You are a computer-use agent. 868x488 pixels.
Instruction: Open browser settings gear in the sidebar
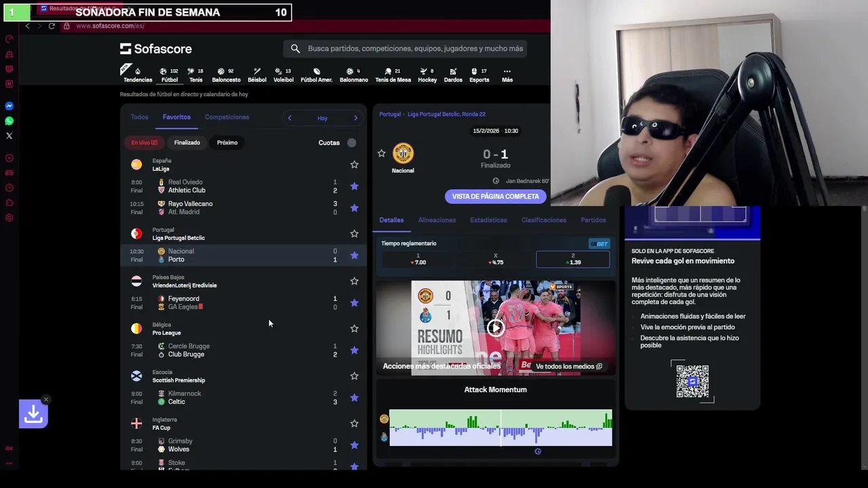point(9,218)
